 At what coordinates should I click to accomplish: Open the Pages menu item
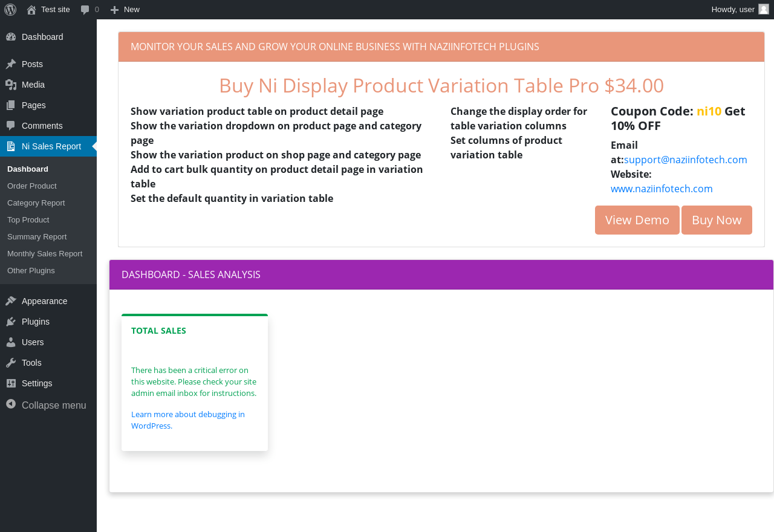(48, 105)
